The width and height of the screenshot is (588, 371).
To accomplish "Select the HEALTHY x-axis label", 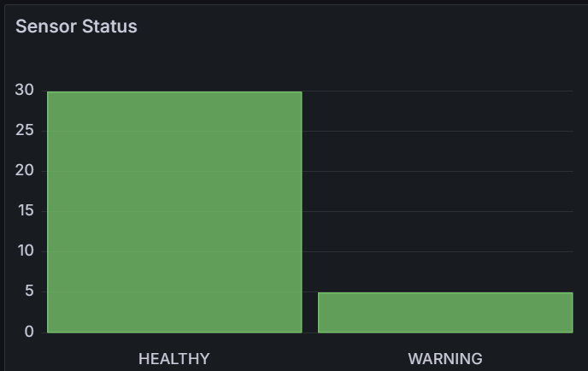I will [x=174, y=359].
